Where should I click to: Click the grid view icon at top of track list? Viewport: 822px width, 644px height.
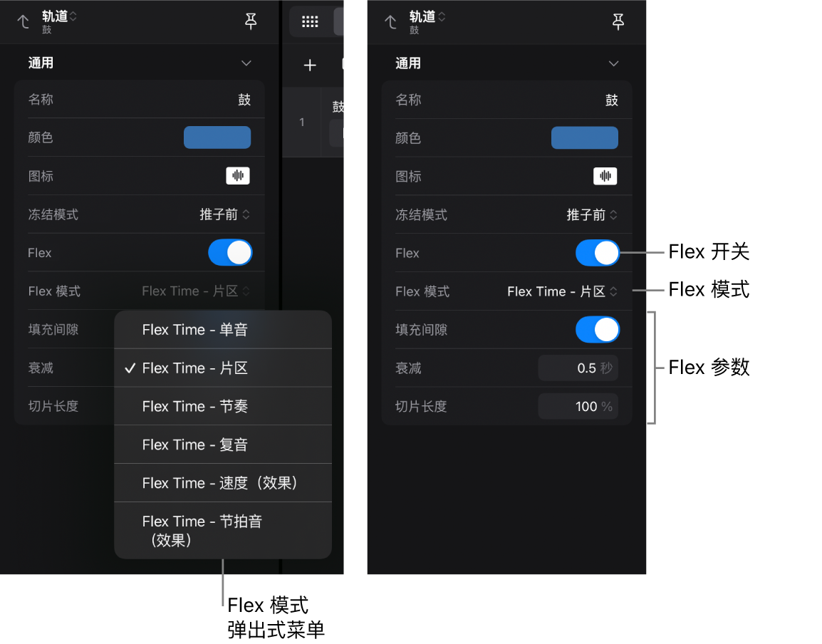coord(309,21)
